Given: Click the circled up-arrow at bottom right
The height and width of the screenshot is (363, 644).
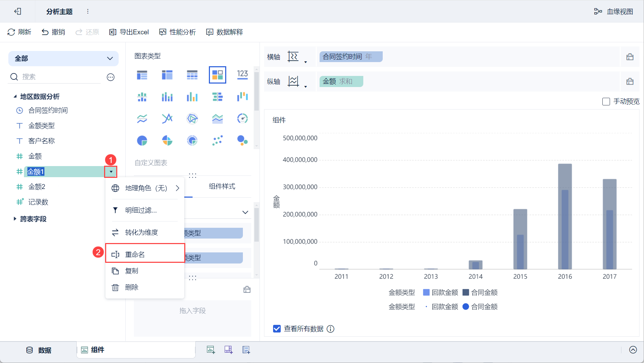Looking at the screenshot, I should (x=633, y=350).
